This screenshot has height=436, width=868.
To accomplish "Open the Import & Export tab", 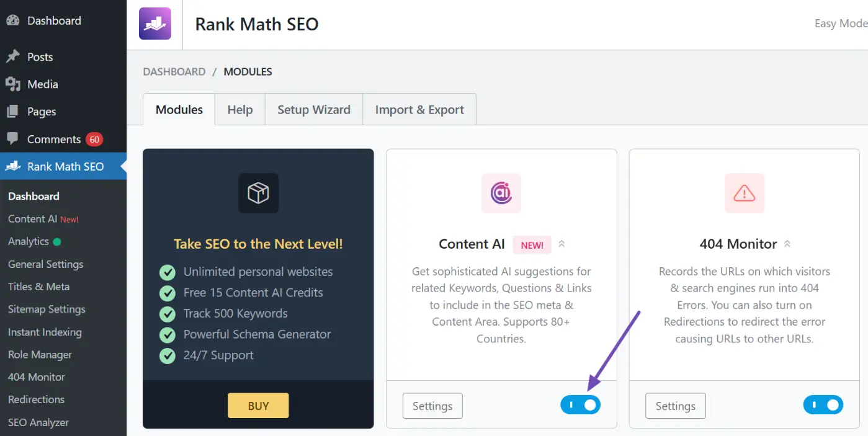I will [x=419, y=109].
